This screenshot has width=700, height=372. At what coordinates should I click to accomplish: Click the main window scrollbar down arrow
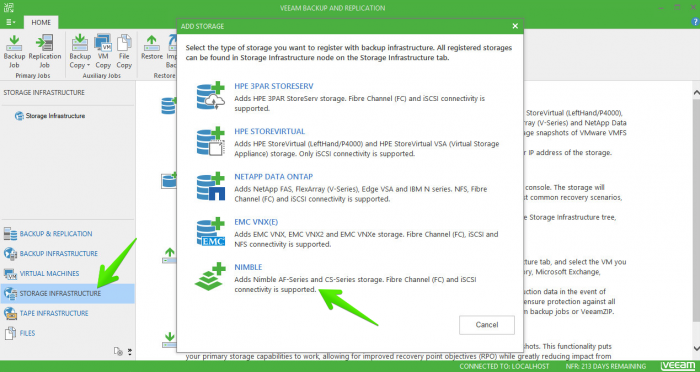pyautogui.click(x=696, y=348)
